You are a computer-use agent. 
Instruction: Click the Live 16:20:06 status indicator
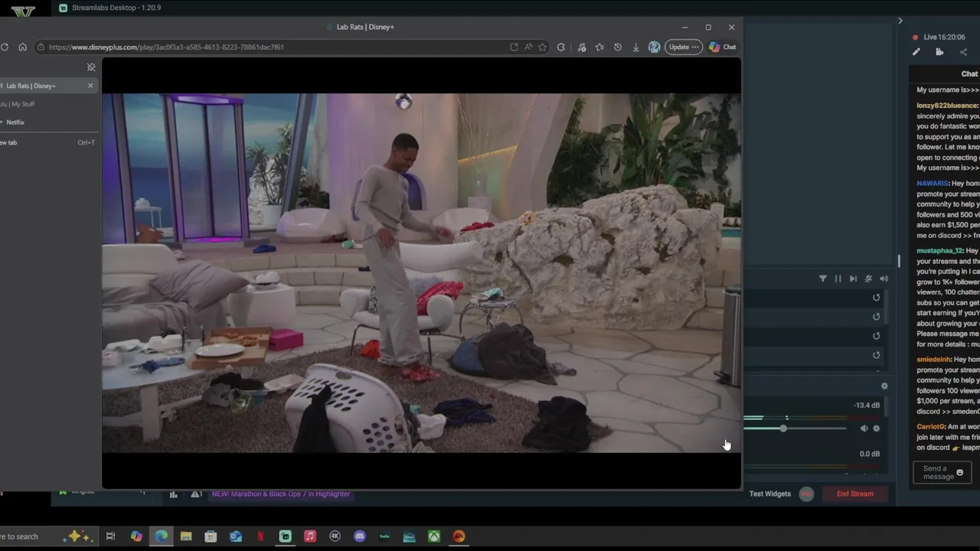pyautogui.click(x=939, y=37)
